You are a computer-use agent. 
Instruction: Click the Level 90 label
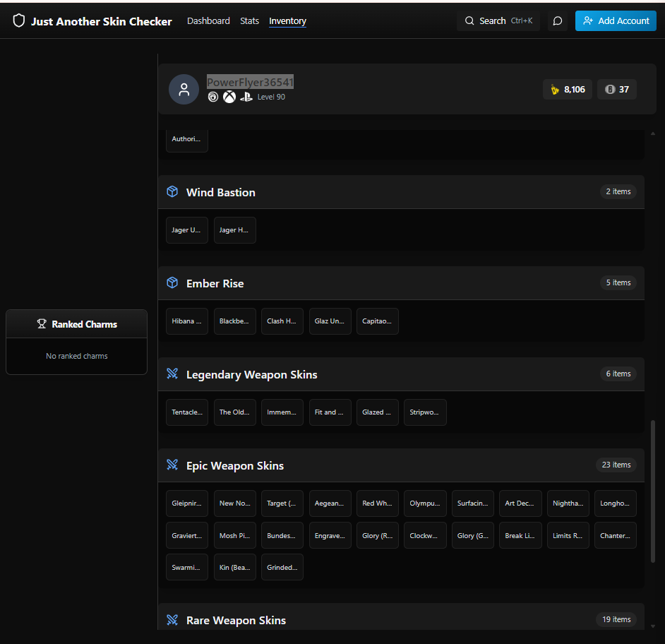271,97
